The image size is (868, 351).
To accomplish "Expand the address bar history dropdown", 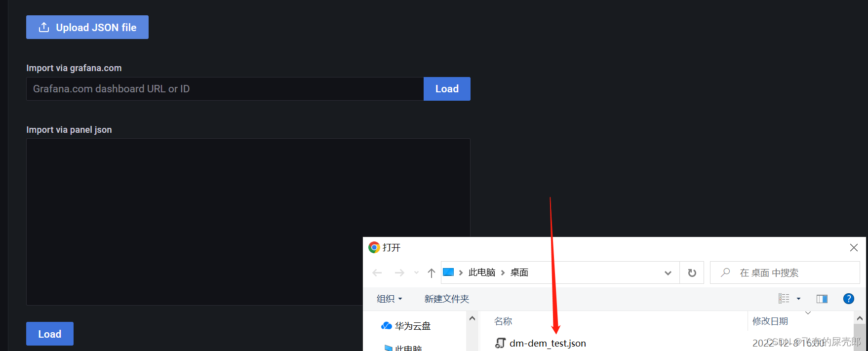I will click(668, 273).
